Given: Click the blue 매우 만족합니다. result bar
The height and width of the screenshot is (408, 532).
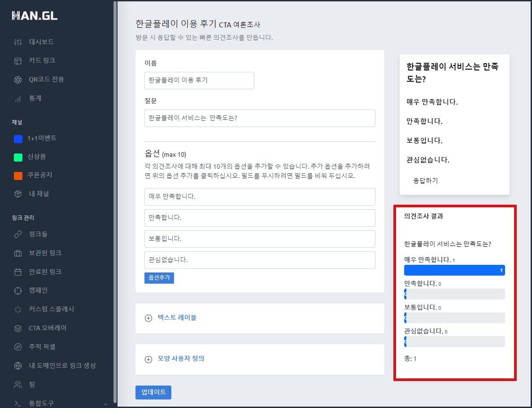Looking at the screenshot, I should 454,270.
